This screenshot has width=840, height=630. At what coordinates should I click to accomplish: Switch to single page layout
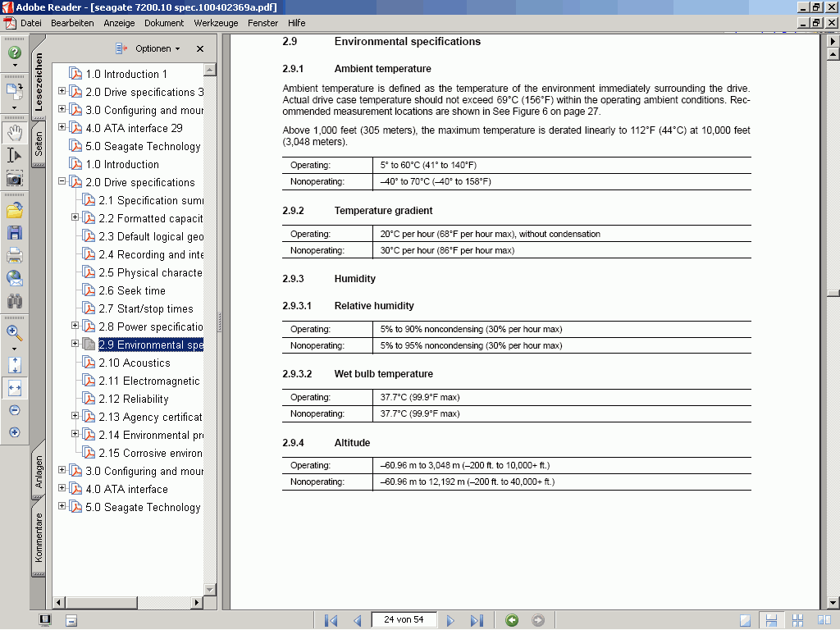point(745,620)
